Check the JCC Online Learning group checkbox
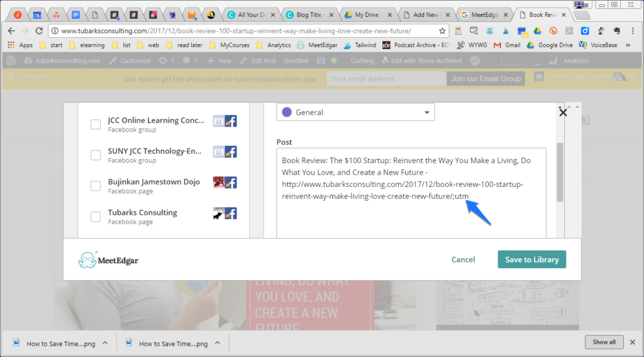Image resolution: width=644 pixels, height=357 pixels. (x=96, y=125)
